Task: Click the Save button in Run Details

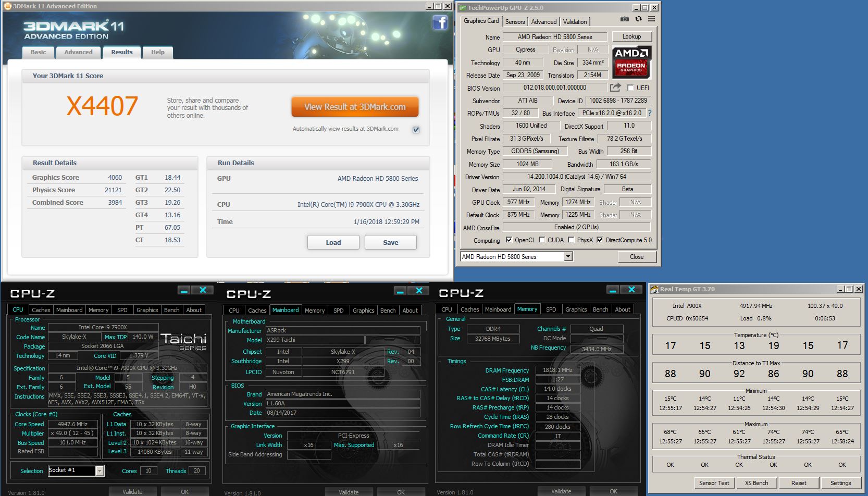Action: (x=391, y=242)
